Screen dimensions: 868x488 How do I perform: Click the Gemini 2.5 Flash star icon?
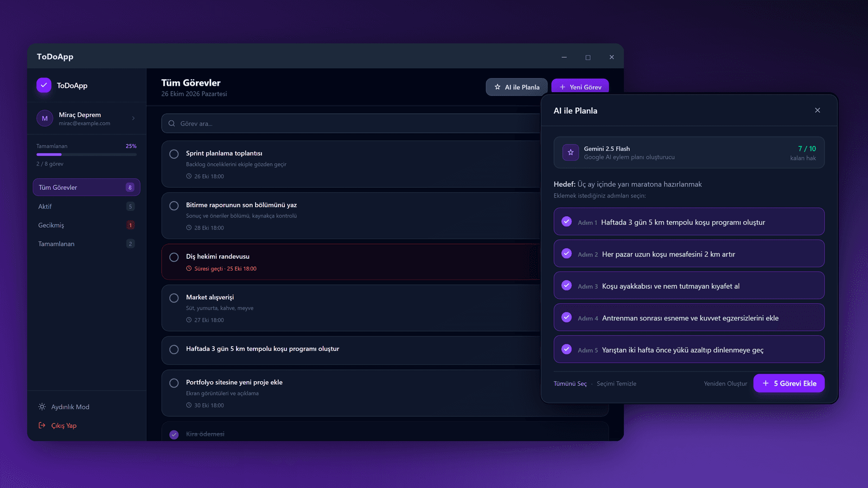(x=571, y=152)
